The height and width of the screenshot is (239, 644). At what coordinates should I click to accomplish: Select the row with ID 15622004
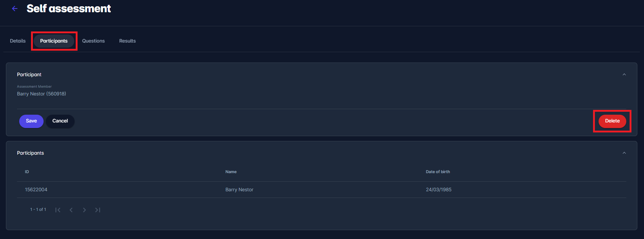[x=36, y=189]
